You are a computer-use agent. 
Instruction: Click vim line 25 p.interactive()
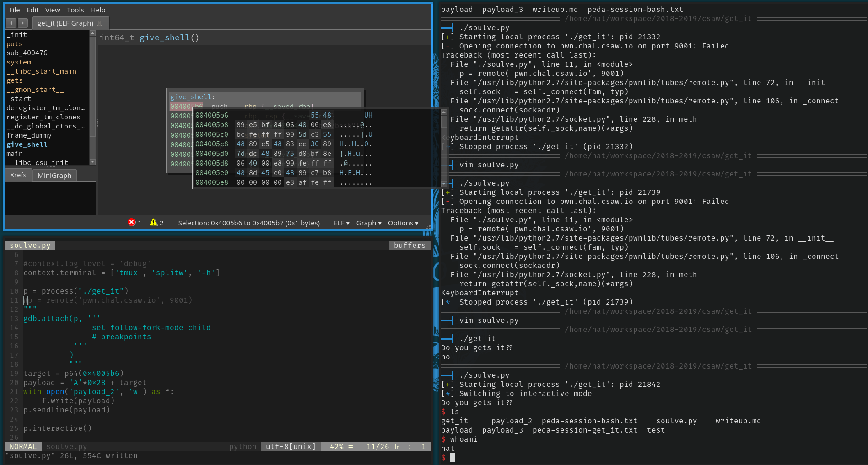pyautogui.click(x=58, y=428)
